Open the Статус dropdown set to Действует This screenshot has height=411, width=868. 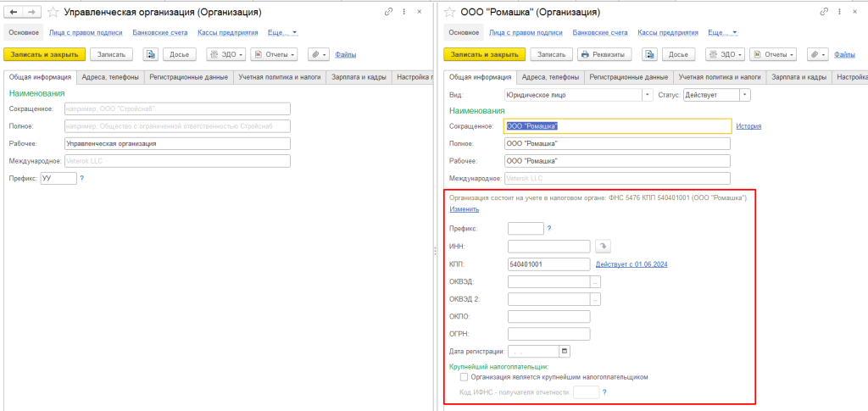pyautogui.click(x=744, y=95)
